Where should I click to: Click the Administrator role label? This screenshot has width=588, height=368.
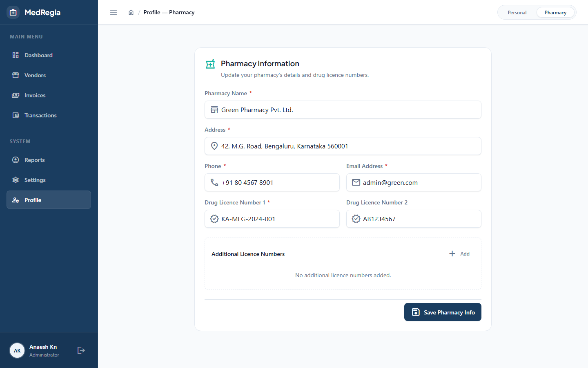pyautogui.click(x=44, y=355)
